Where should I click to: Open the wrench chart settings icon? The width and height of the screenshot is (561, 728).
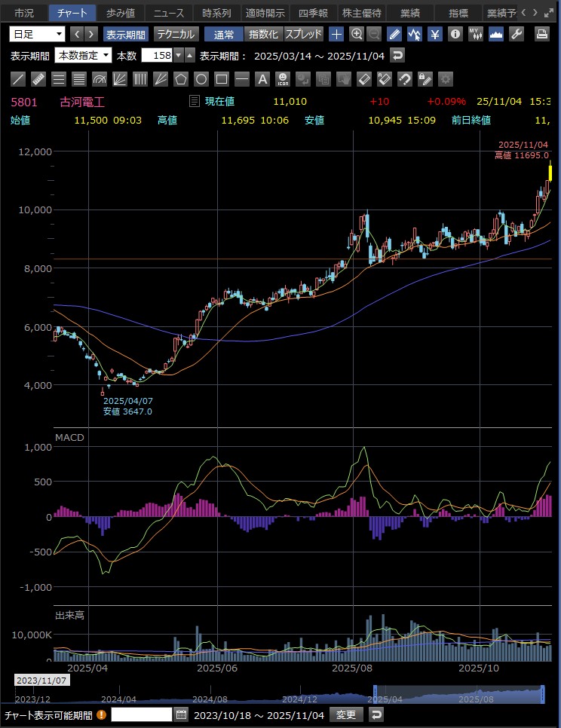pos(517,34)
